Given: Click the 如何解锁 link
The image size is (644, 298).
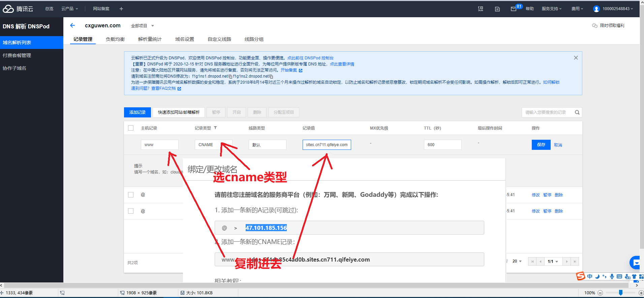Looking at the screenshot, I should click(x=551, y=82).
